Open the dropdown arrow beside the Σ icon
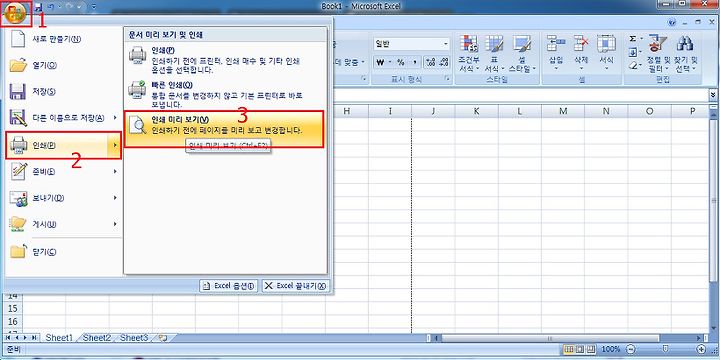 (641, 39)
